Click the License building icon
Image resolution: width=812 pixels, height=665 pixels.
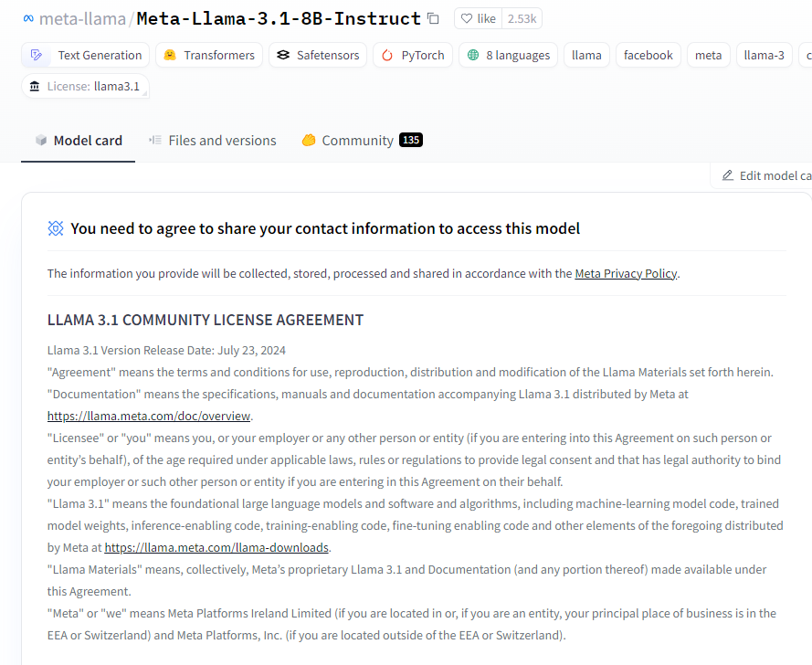point(35,86)
